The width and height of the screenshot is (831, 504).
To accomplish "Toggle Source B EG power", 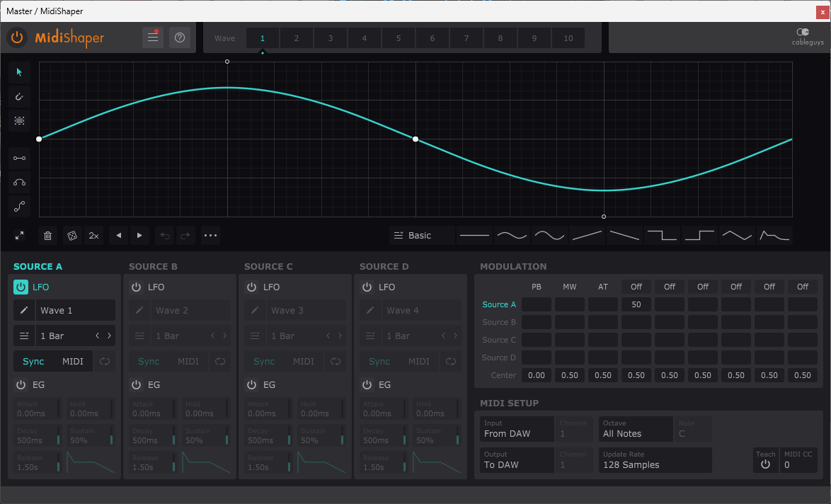I will 136,385.
